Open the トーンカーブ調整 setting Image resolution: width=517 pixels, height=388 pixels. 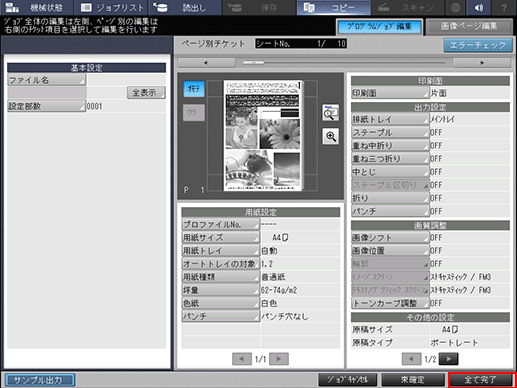390,303
